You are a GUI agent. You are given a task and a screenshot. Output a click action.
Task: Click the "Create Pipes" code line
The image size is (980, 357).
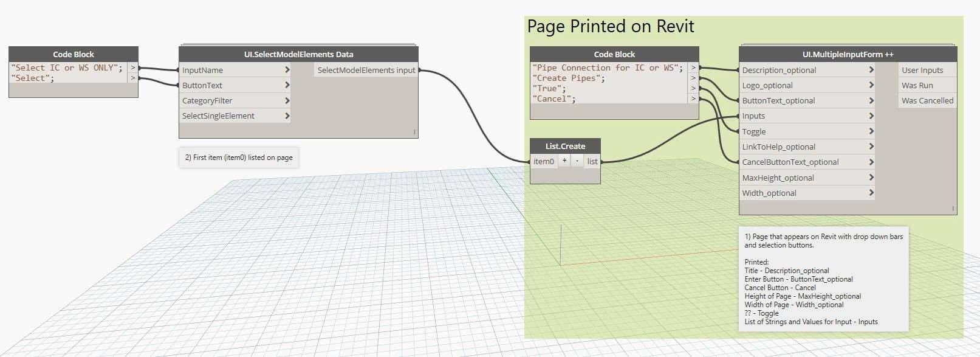pos(569,78)
